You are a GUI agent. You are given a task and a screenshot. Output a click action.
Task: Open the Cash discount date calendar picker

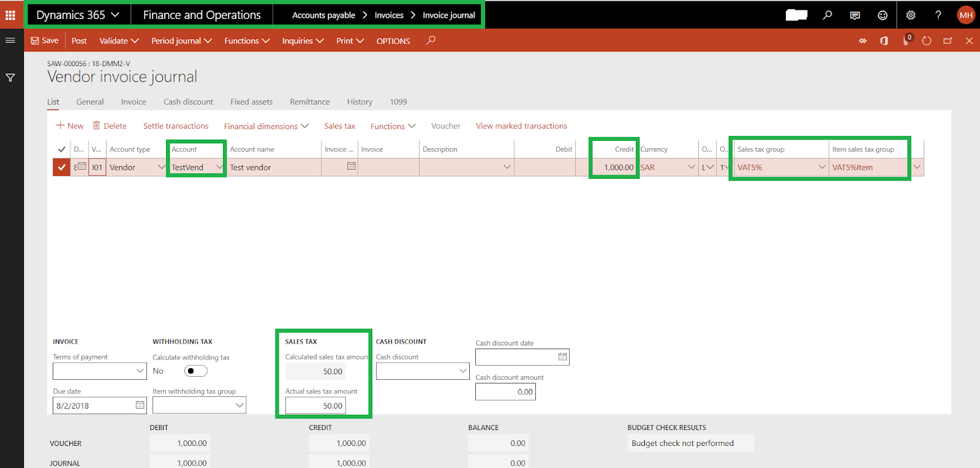pyautogui.click(x=562, y=357)
